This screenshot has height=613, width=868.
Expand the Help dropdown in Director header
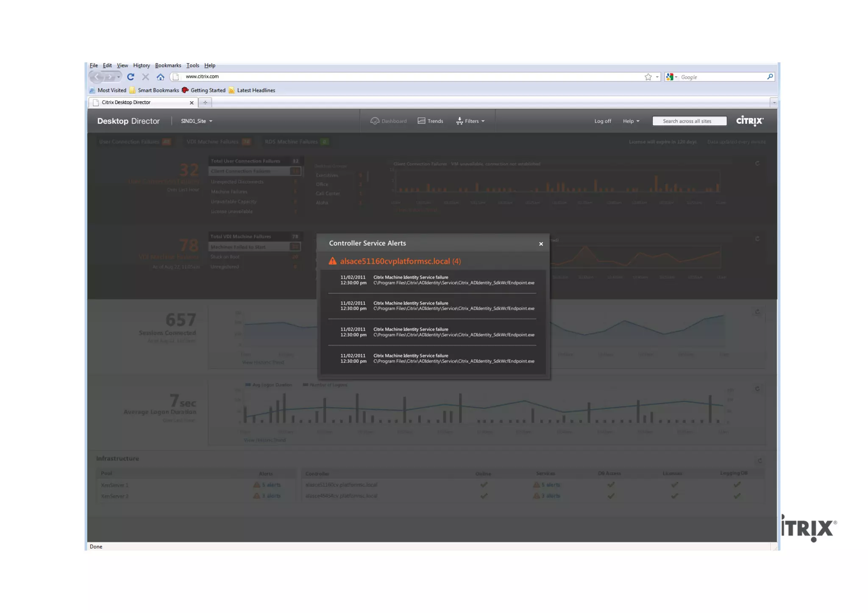[631, 121]
